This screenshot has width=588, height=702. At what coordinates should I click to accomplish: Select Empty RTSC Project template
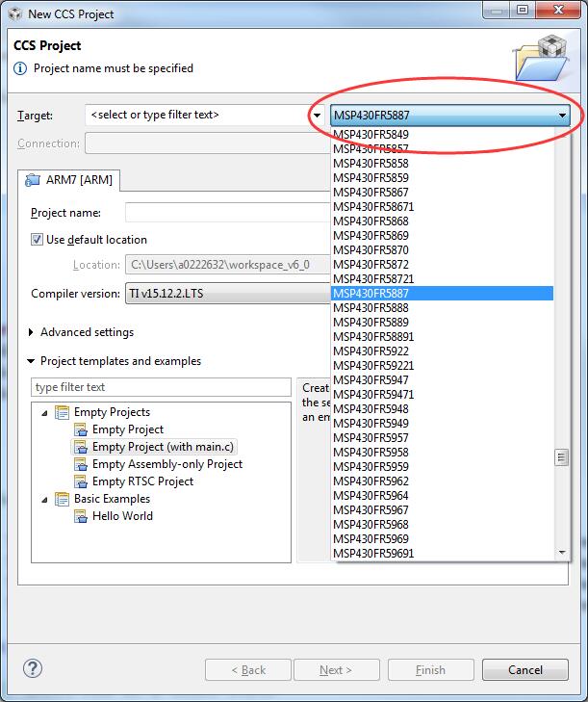(142, 481)
